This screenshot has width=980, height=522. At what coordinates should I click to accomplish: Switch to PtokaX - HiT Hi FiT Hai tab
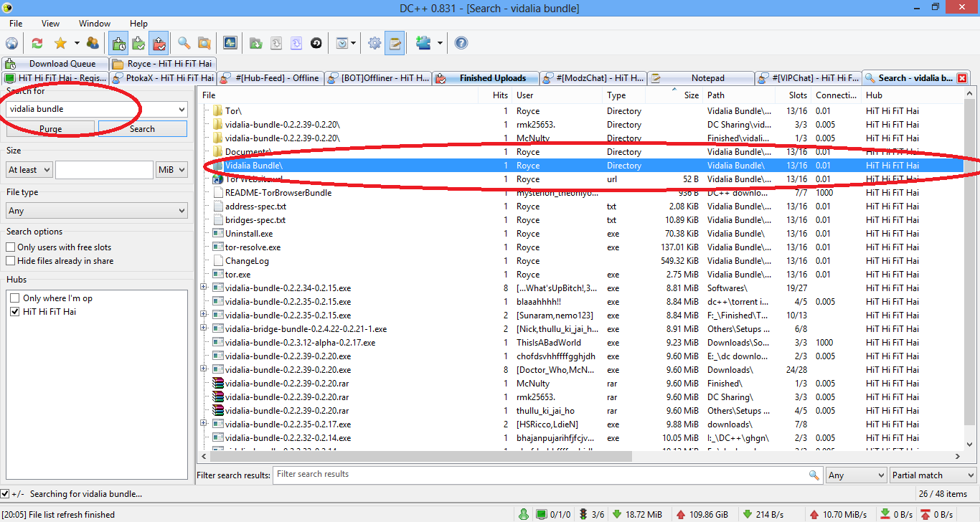coord(163,78)
